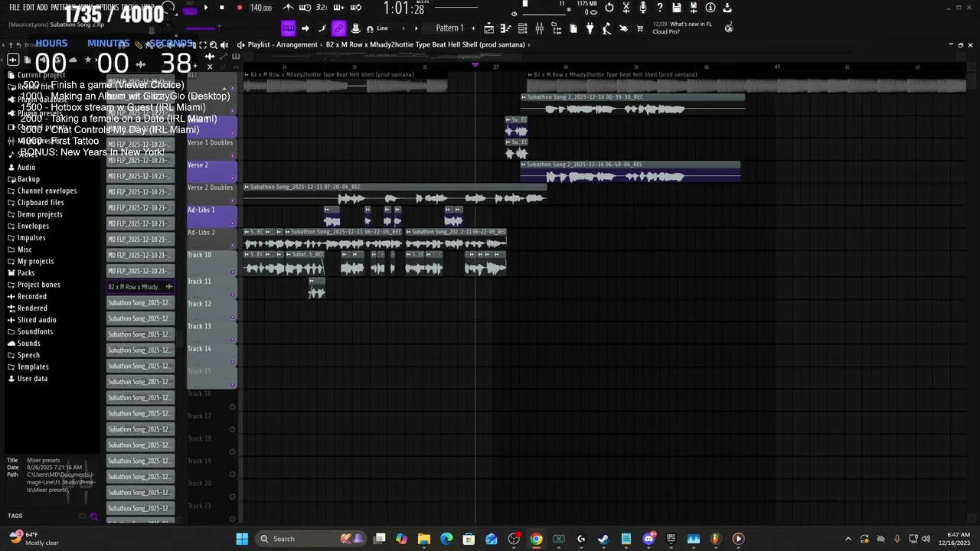Viewport: 980px width, 551px height.
Task: Click the Undo history circular arrow icon
Action: 609,8
